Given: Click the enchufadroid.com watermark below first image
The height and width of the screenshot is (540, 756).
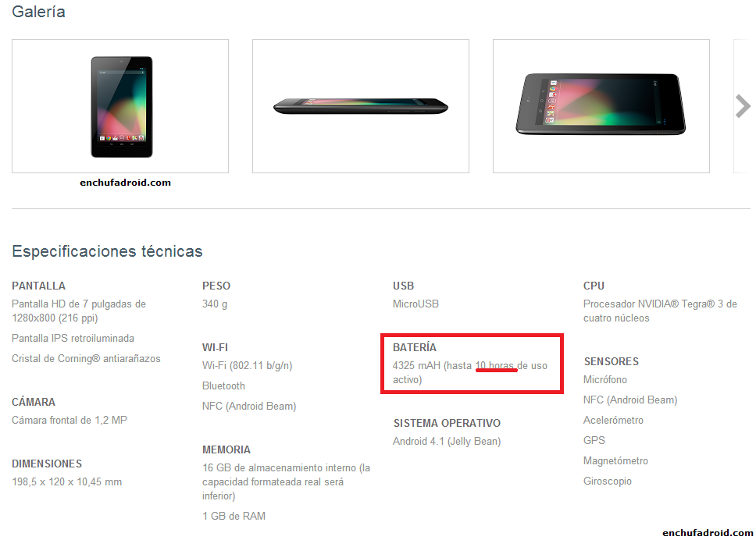Looking at the screenshot, I should click(125, 183).
